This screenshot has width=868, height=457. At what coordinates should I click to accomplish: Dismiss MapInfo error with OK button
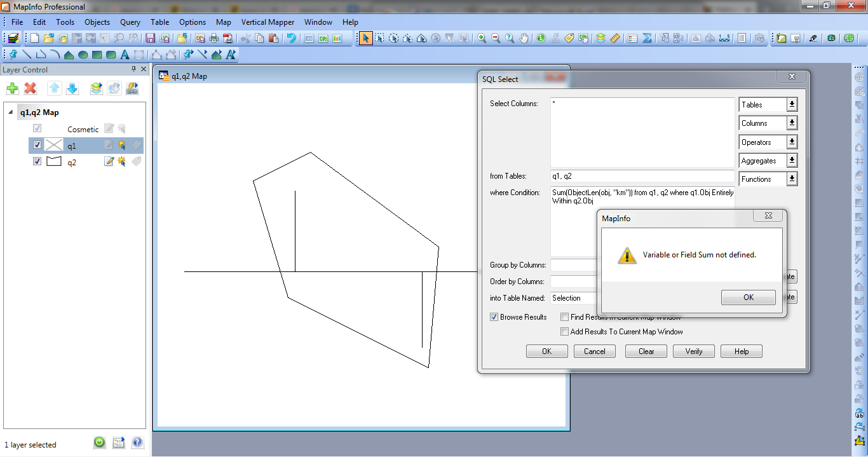click(x=748, y=297)
